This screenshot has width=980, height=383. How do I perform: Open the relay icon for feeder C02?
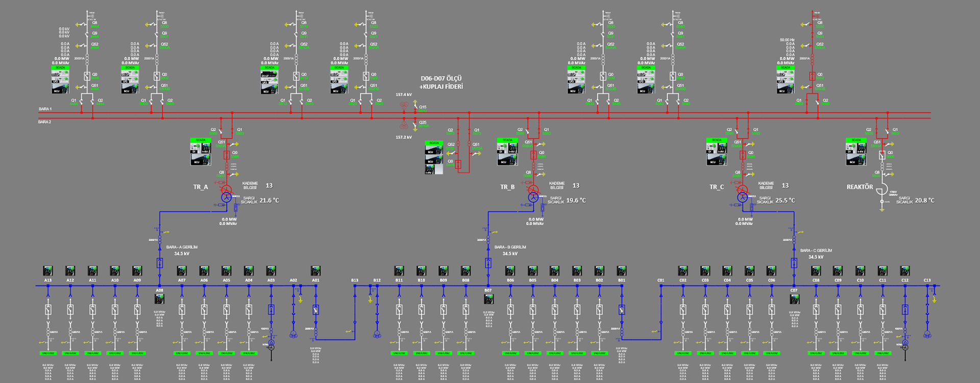tap(683, 271)
